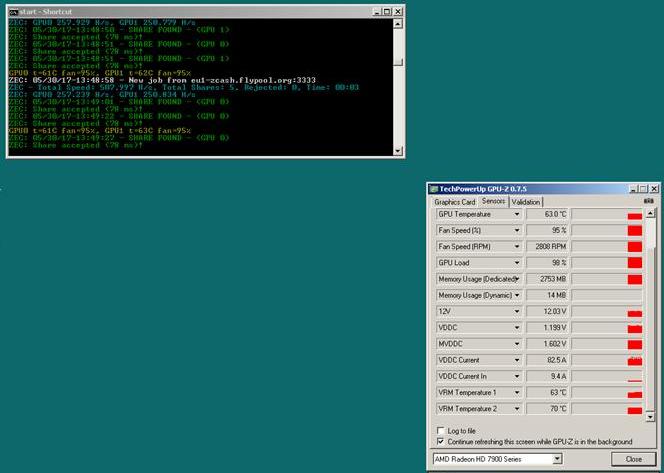Select the Sensors tab
Viewport: 664px width, 473px height.
[493, 201]
